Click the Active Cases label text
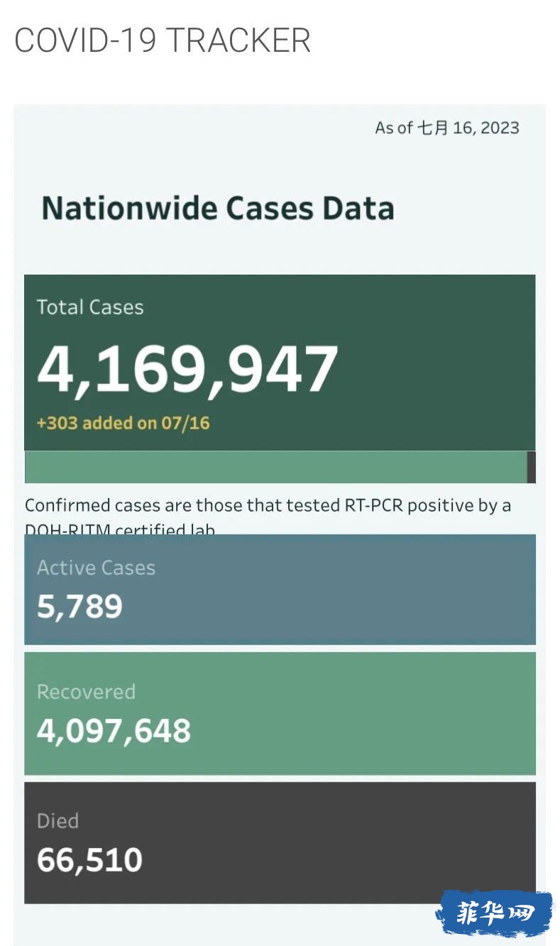 (96, 568)
